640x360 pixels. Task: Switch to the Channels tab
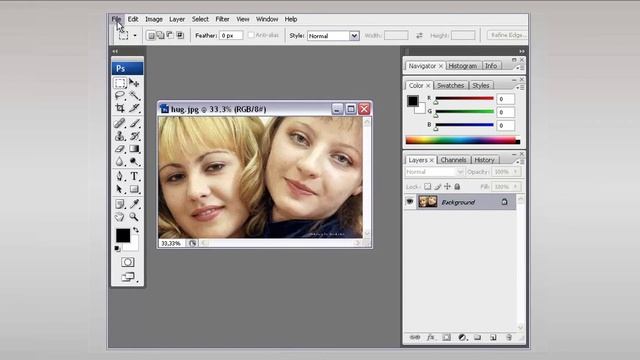(x=453, y=160)
